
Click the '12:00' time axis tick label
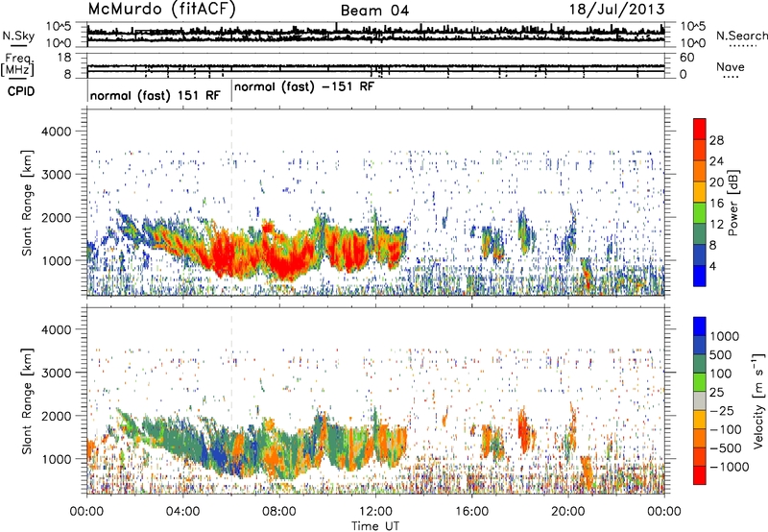click(375, 512)
